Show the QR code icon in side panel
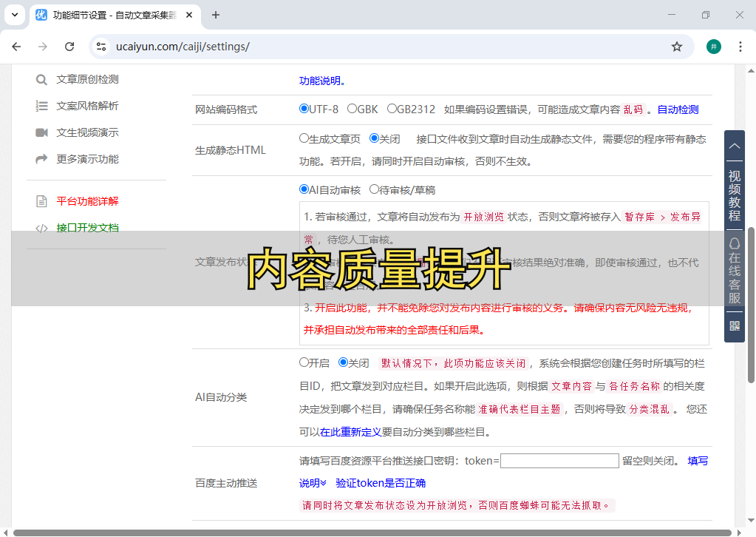This screenshot has width=756, height=537. [735, 326]
